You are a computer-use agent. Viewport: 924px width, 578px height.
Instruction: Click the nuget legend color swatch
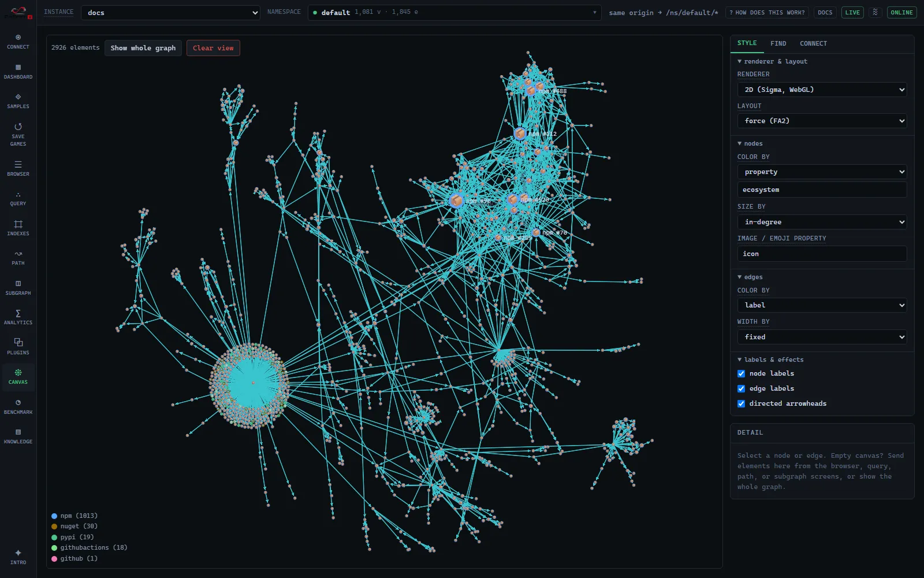[x=54, y=527]
